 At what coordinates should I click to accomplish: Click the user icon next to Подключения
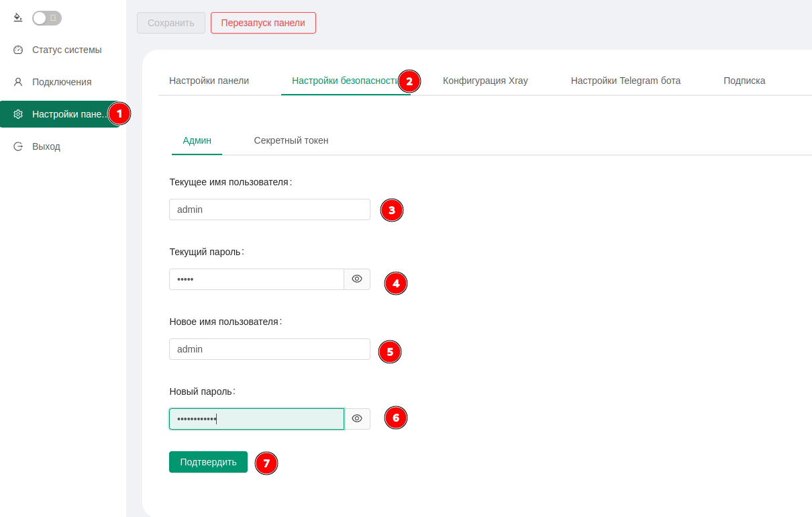pos(18,82)
